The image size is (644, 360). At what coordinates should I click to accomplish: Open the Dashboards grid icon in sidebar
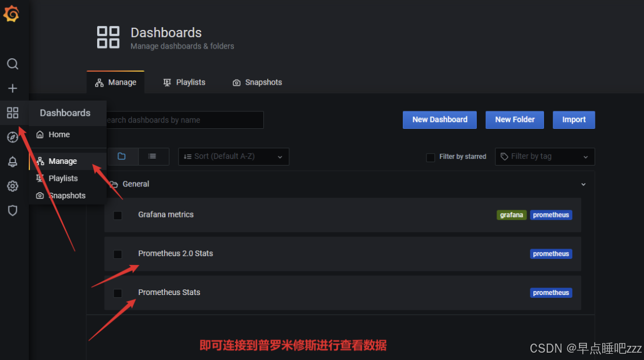[x=13, y=112]
